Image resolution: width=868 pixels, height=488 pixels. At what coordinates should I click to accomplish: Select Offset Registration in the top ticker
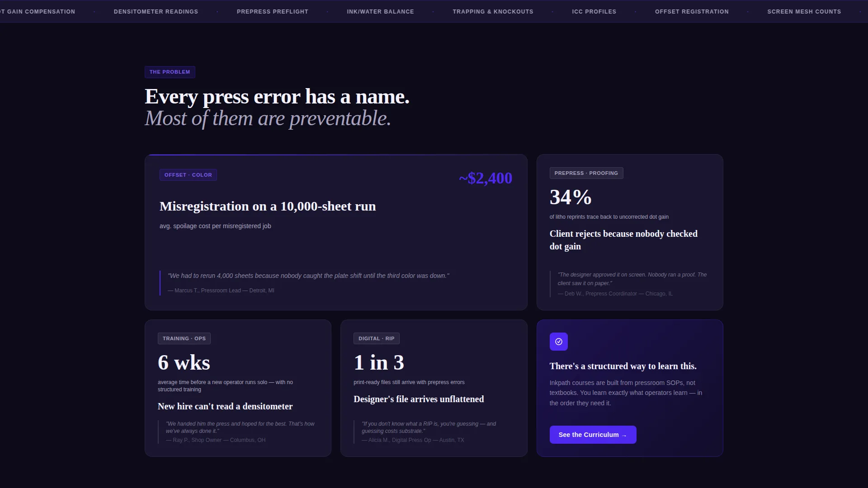[x=692, y=11]
